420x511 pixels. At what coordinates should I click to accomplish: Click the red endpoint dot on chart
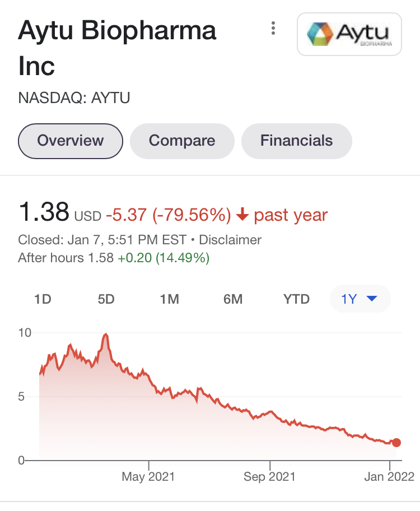396,443
